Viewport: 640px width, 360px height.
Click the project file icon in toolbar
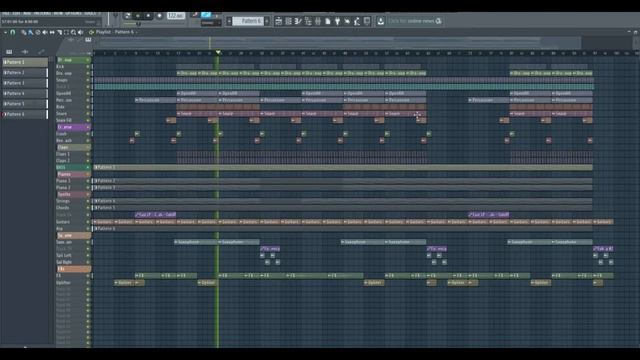point(328,21)
